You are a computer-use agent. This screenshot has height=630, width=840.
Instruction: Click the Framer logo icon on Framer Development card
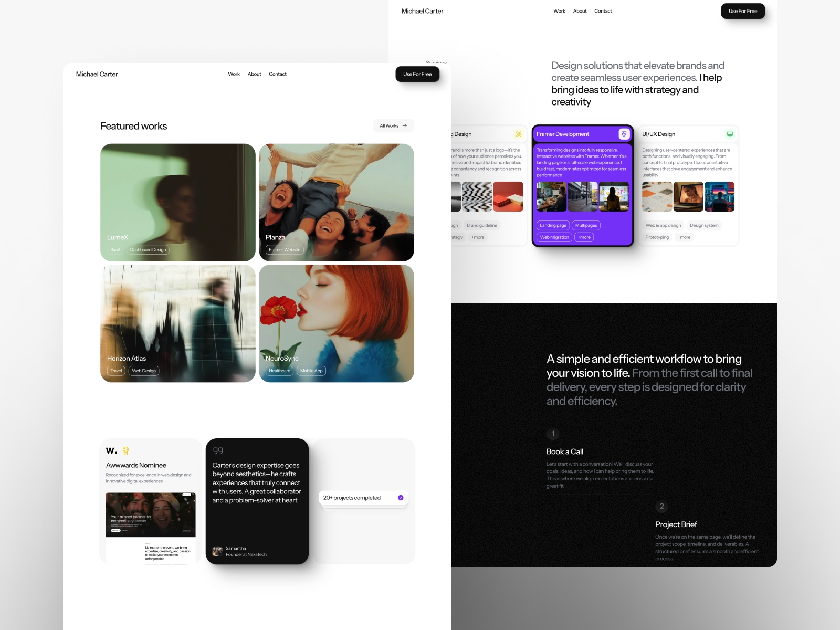pyautogui.click(x=624, y=134)
